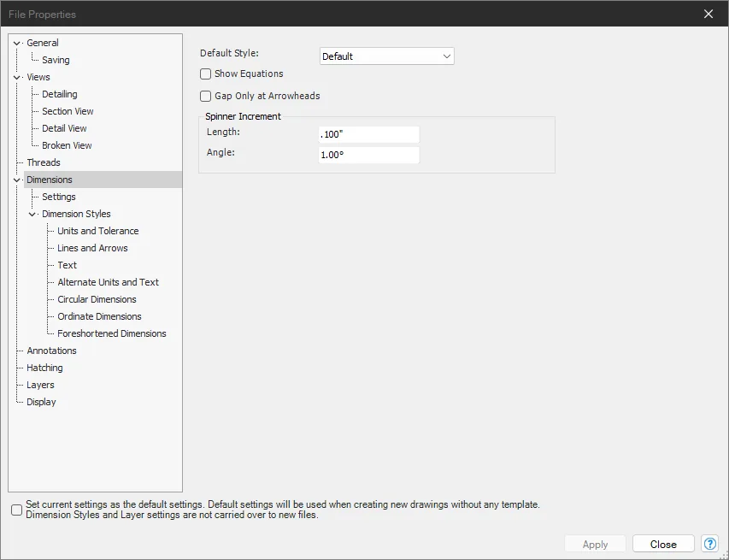Screen dimensions: 729x560
Task: Open Broken View settings
Action: coord(67,145)
